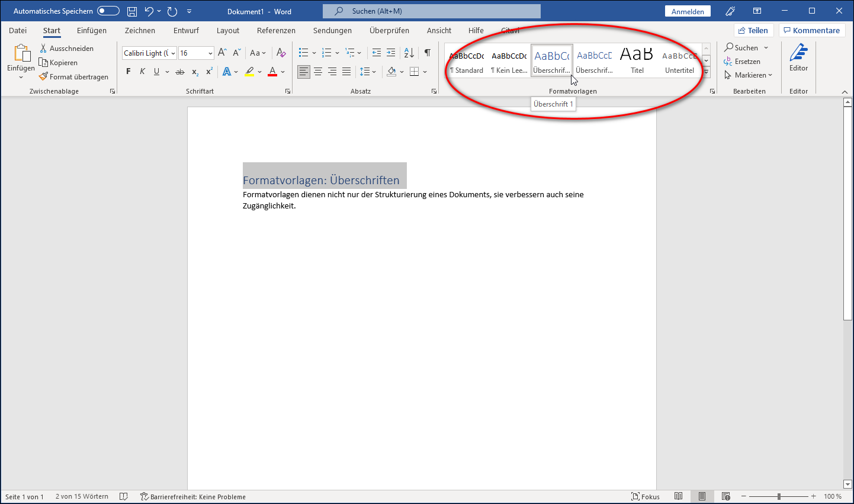The width and height of the screenshot is (854, 504).
Task: Toggle underline formatting (U)
Action: click(156, 72)
